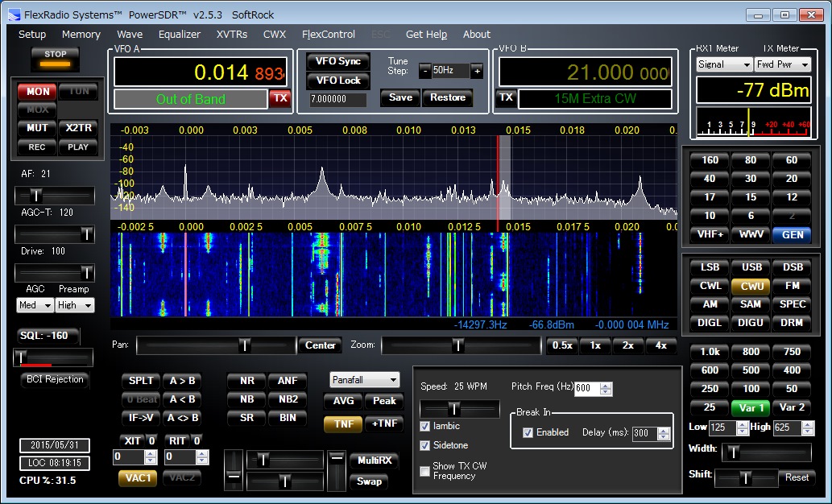Toggle the AVG averaging button
Viewport: 832px width, 504px height.
click(x=343, y=401)
